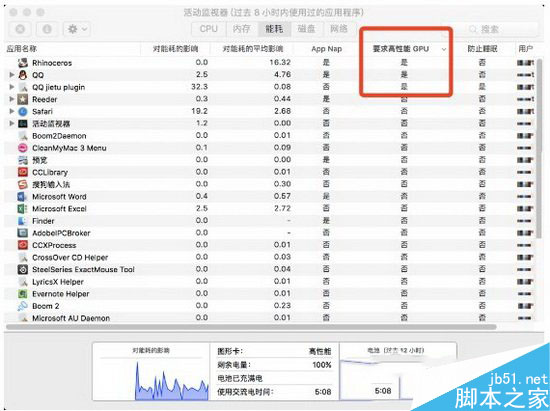Click the Boom2Daemon icon

(23, 136)
